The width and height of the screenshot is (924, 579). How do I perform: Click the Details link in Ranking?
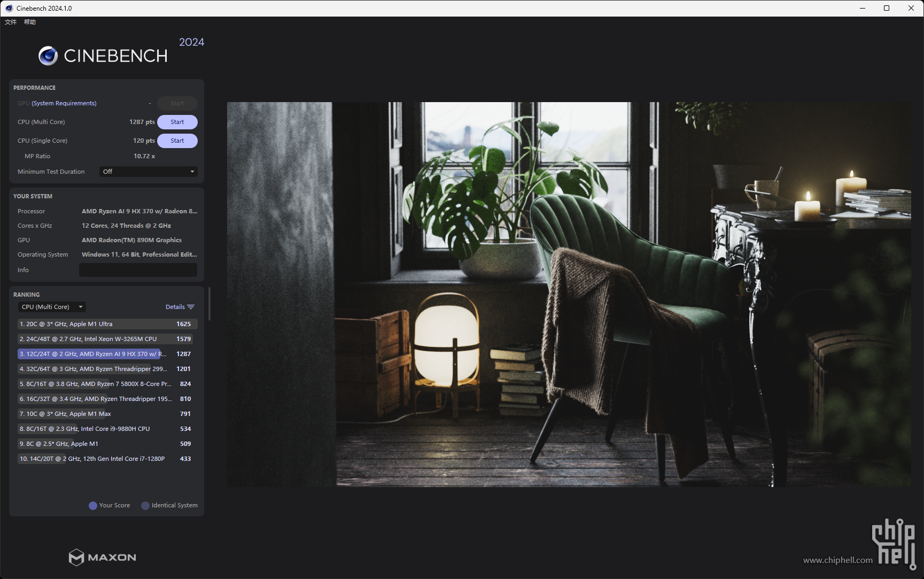tap(175, 307)
